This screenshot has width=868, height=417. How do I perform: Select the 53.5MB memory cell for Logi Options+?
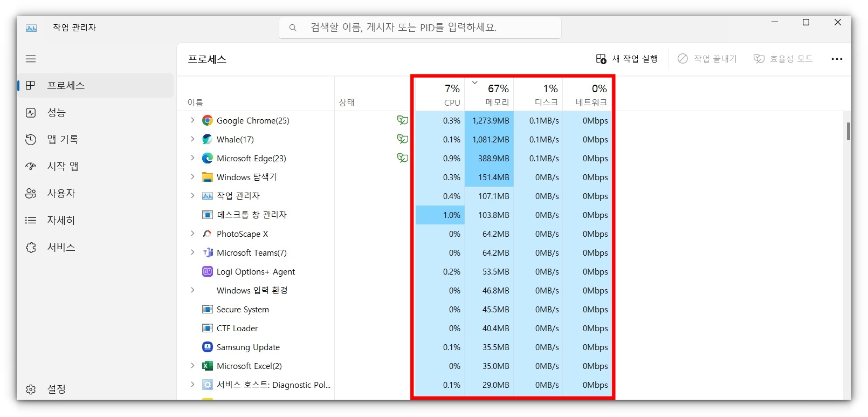coord(489,271)
